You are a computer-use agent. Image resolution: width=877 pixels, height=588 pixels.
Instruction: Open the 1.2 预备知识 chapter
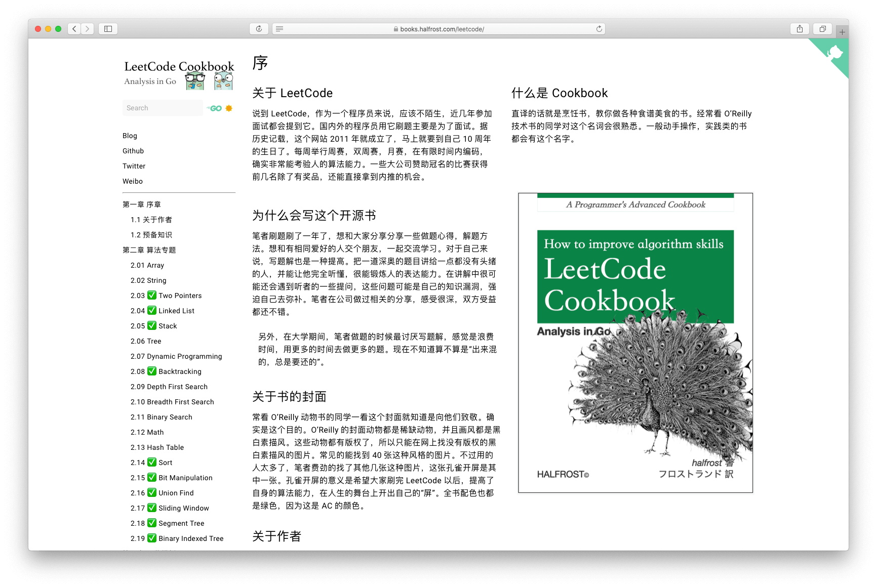tap(151, 235)
